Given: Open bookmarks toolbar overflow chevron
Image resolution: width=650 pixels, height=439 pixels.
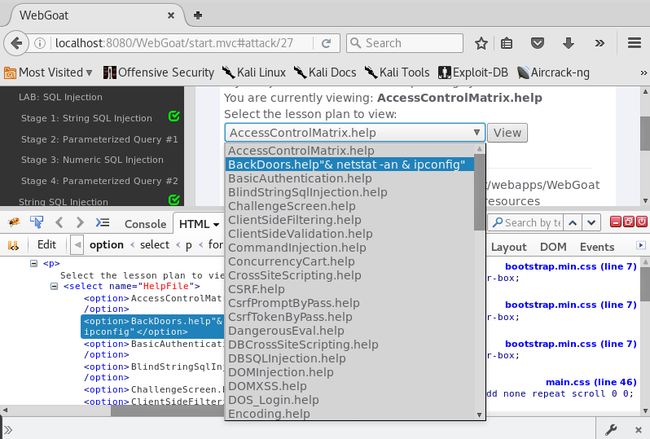Looking at the screenshot, I should (x=643, y=73).
